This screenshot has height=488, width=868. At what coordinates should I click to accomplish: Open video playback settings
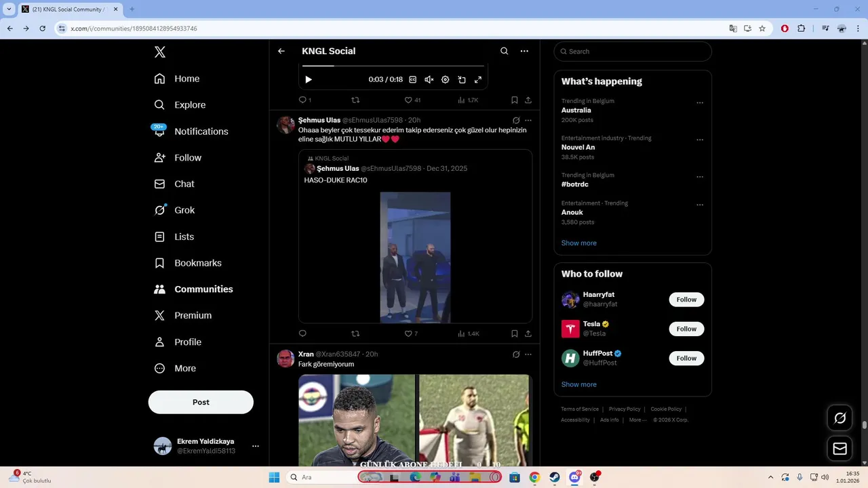click(x=445, y=79)
